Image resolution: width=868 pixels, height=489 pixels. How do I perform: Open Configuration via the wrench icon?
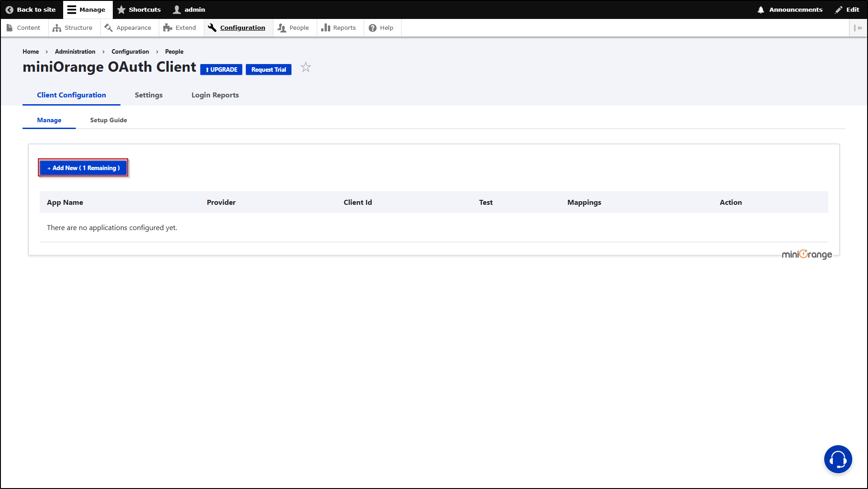click(212, 28)
